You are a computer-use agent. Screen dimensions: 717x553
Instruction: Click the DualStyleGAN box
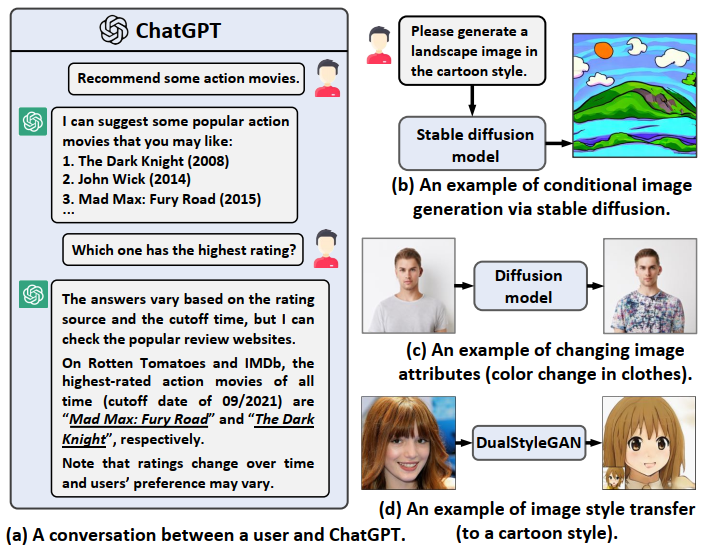529,443
